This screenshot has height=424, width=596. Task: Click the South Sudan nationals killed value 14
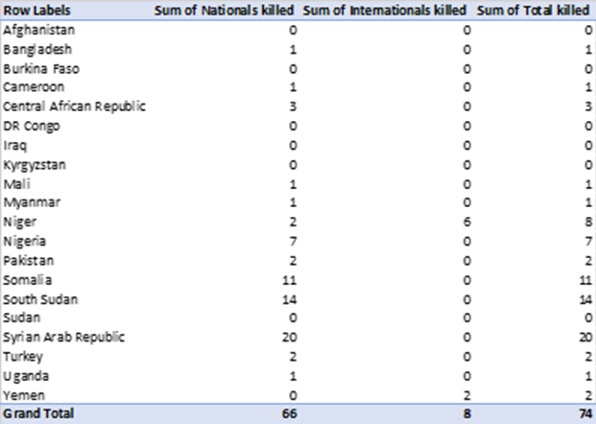click(x=289, y=300)
